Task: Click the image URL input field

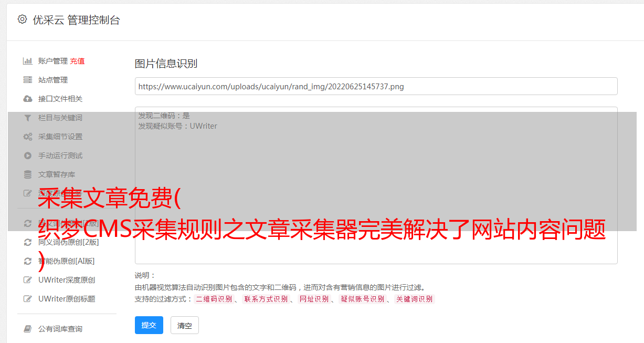Action: [376, 86]
